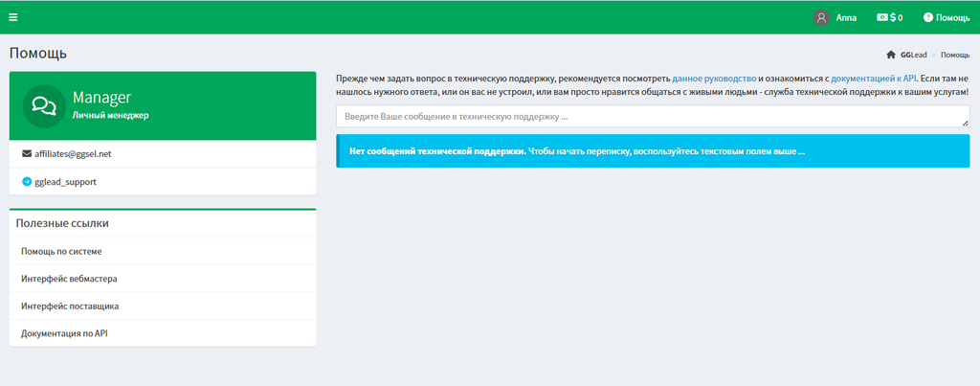Image resolution: width=980 pixels, height=386 pixels.
Task: Click the Нет сообщений технической поддержки notice
Action: (x=653, y=150)
